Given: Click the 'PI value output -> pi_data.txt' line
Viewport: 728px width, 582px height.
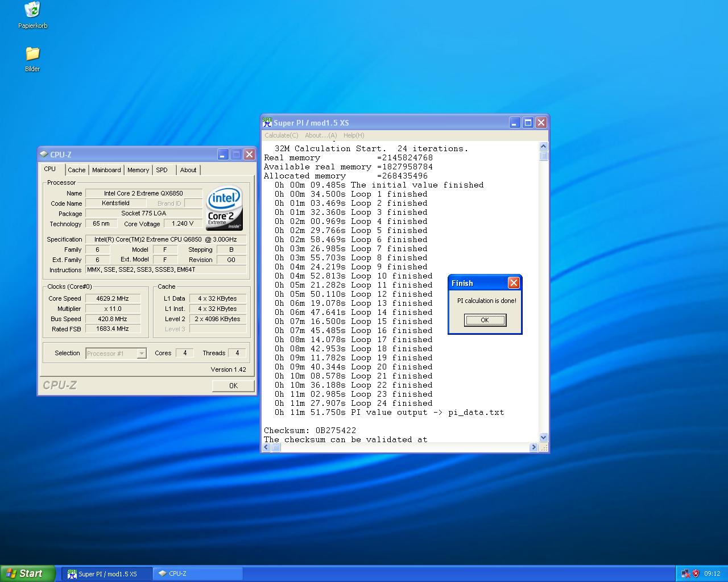Looking at the screenshot, I should (390, 413).
